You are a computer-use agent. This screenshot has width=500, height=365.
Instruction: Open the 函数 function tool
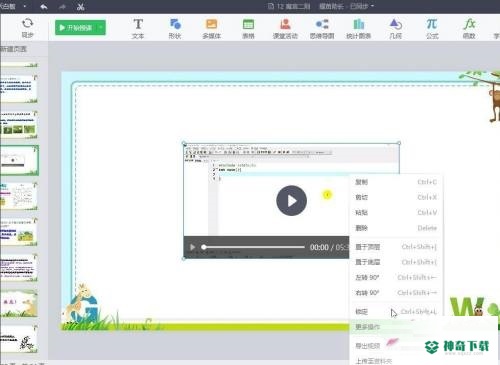(x=469, y=29)
